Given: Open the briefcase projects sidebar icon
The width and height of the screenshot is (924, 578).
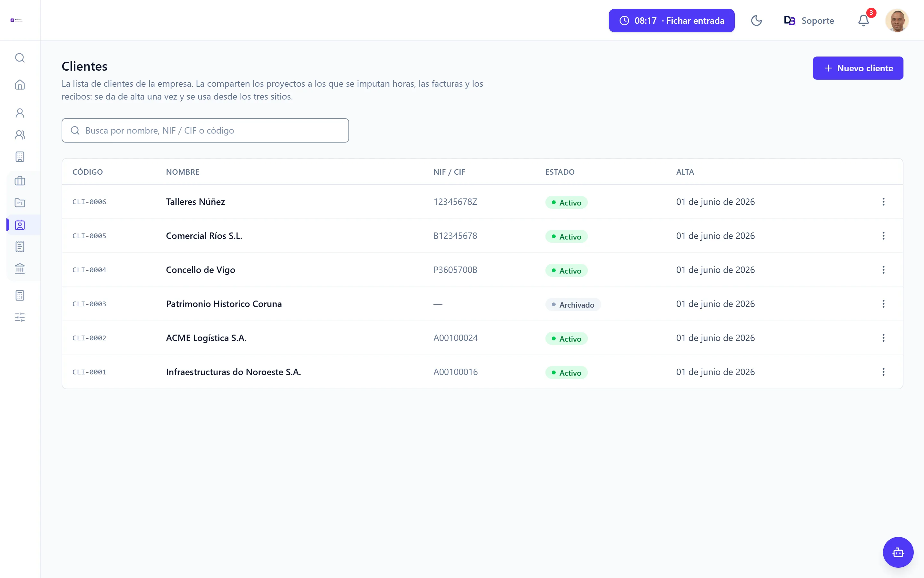Looking at the screenshot, I should tap(20, 181).
